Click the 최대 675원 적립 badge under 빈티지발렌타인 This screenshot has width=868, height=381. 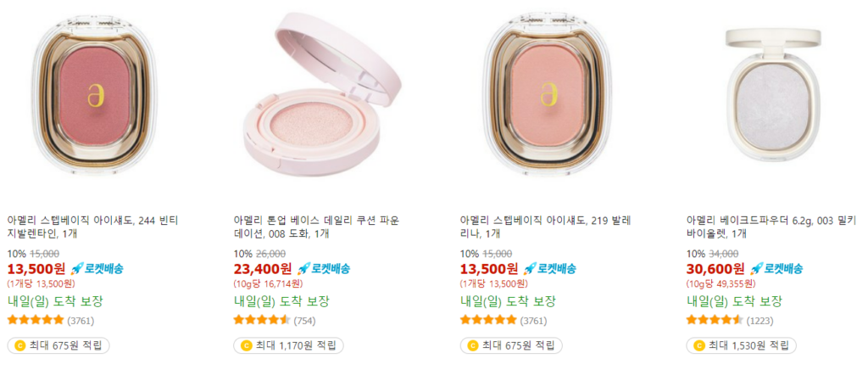point(58,345)
